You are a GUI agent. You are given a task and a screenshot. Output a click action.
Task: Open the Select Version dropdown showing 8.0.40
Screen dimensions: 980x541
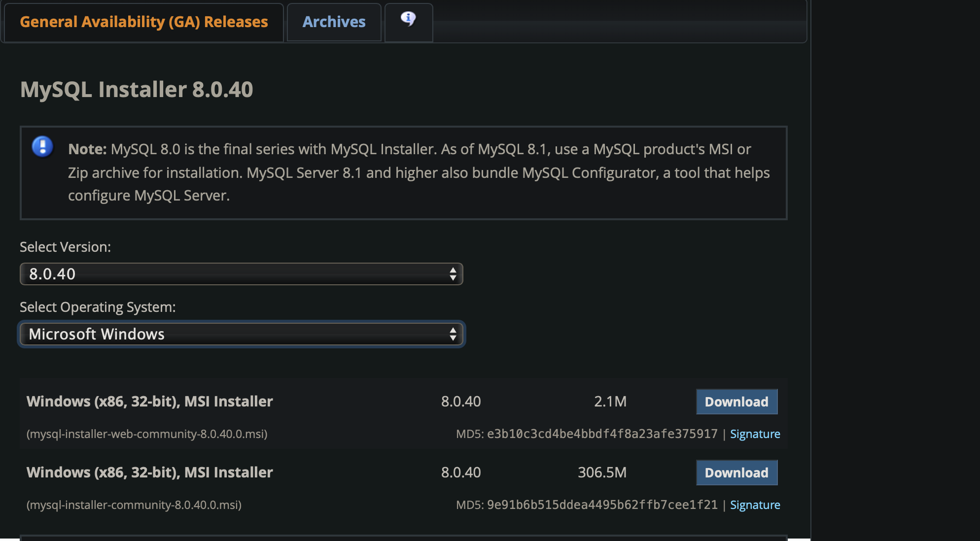coord(241,274)
